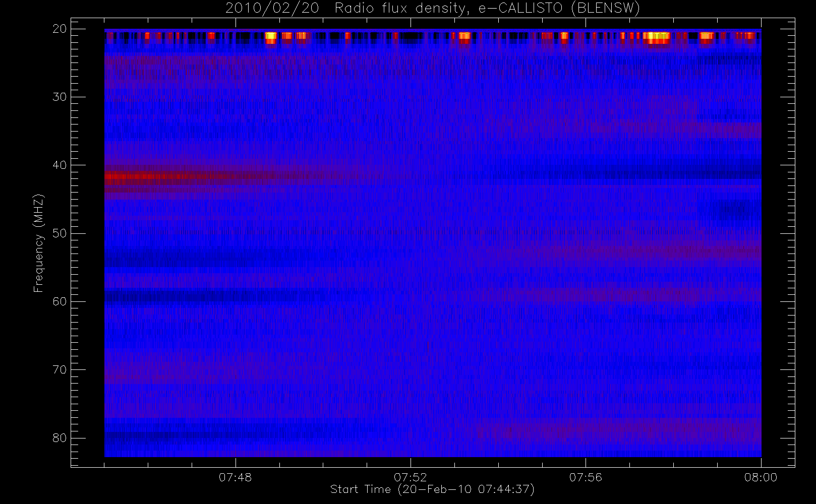Viewport: 816px width, 504px height.
Task: Click the 80 MHz frequency tick label
Action: [x=60, y=438]
